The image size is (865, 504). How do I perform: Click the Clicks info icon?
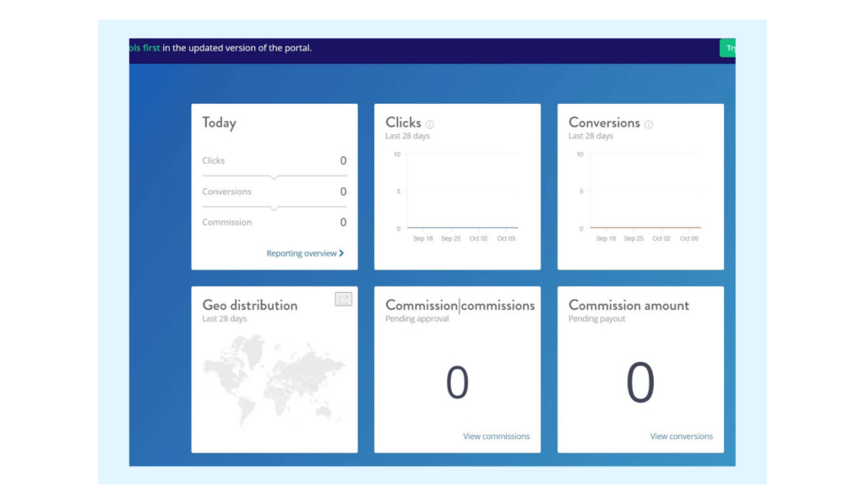430,125
